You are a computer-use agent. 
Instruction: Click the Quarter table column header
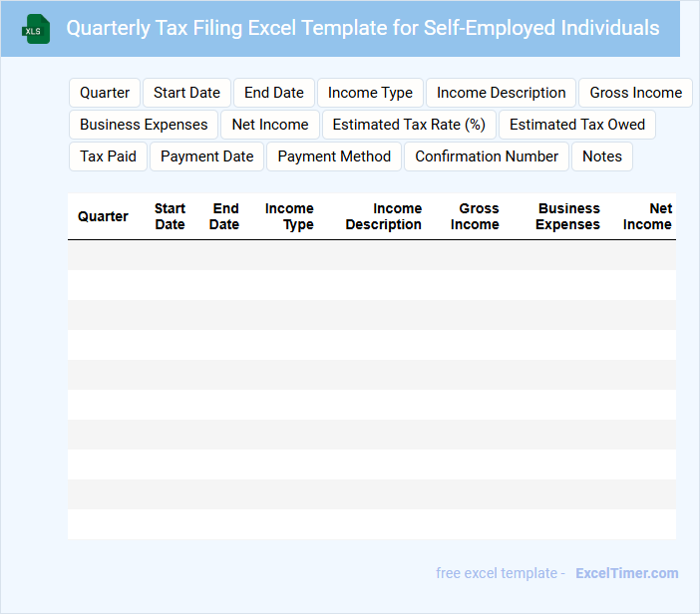[103, 216]
